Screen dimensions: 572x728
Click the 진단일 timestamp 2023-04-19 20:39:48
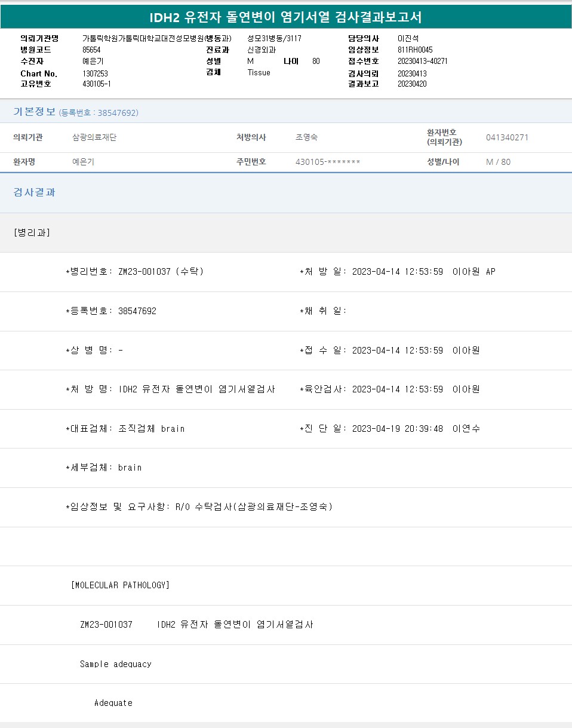(397, 429)
